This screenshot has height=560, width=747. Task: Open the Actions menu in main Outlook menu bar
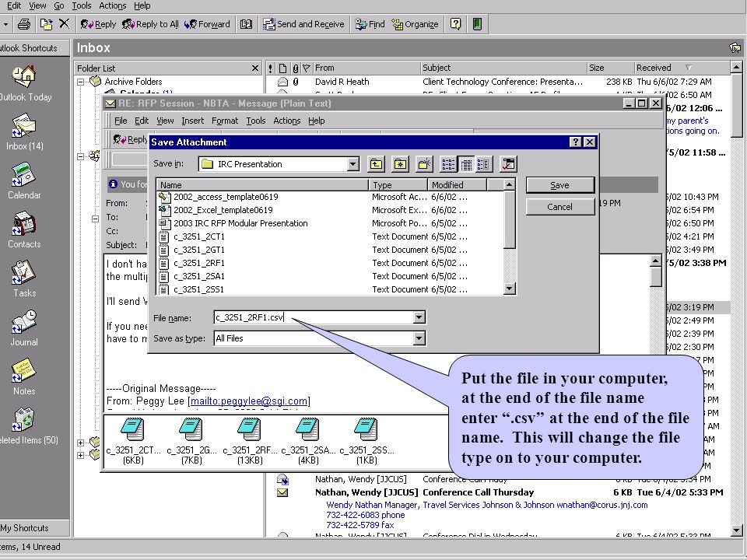coord(112,5)
